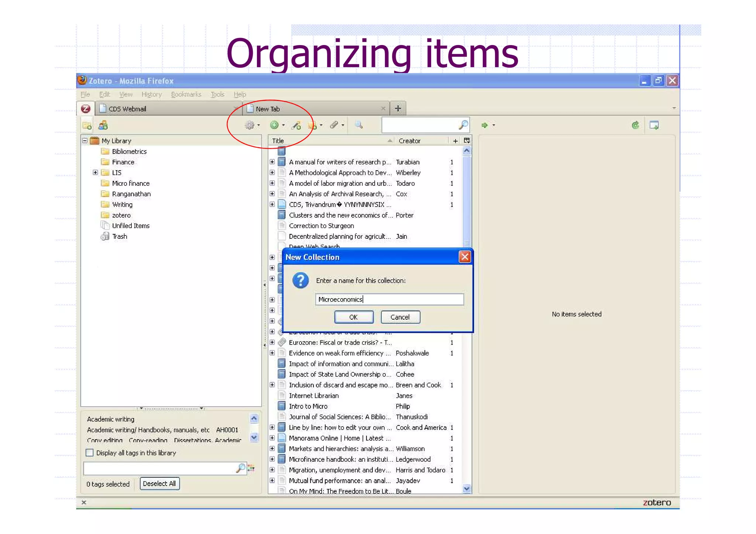The height and width of the screenshot is (534, 756).
Task: Click the New Collection folder icon
Action: tap(87, 125)
